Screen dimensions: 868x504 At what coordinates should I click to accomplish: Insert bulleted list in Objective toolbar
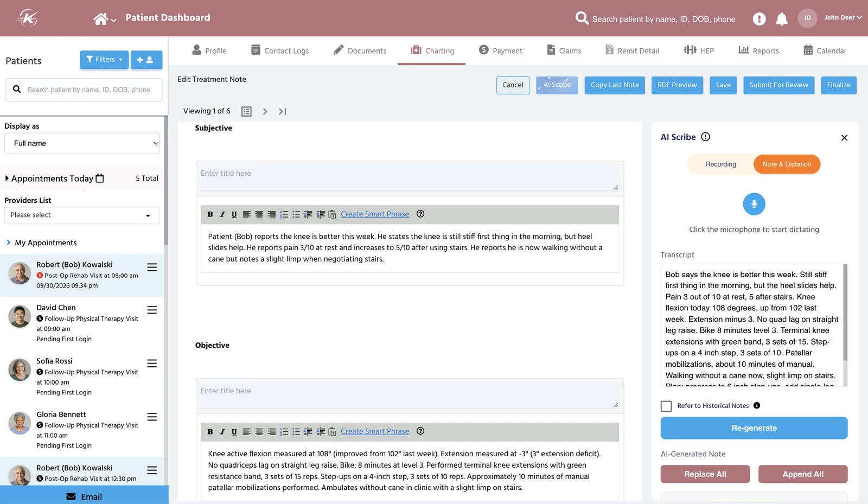296,432
